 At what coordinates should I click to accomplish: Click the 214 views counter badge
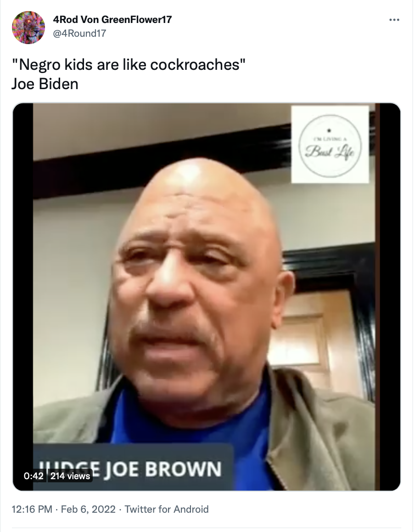(70, 475)
